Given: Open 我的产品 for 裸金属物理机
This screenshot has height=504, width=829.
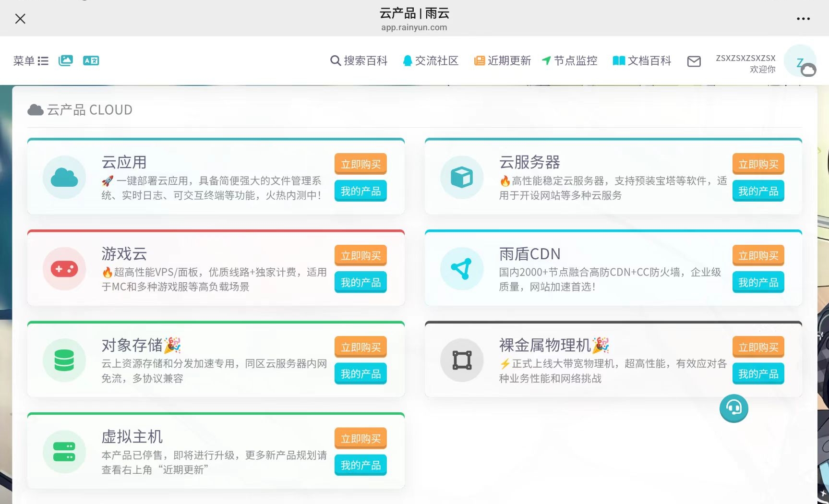Looking at the screenshot, I should pyautogui.click(x=758, y=374).
